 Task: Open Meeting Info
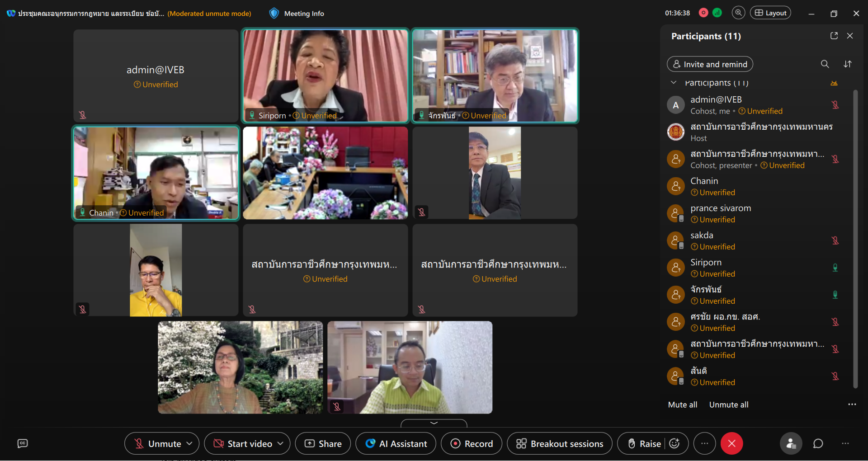pyautogui.click(x=297, y=14)
